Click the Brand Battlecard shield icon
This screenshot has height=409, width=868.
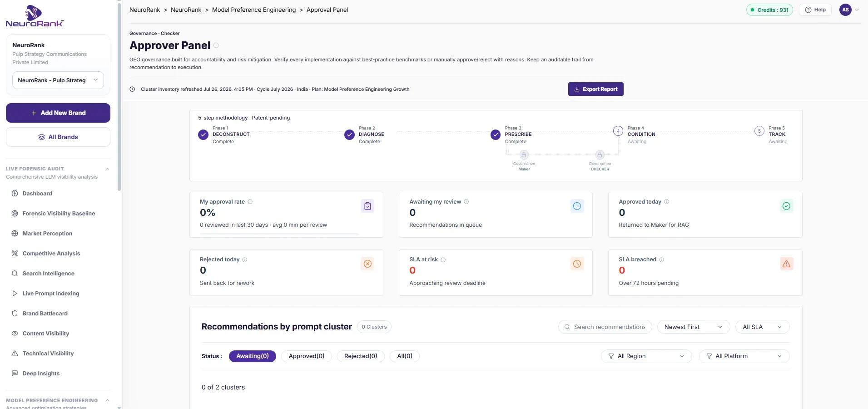(x=15, y=314)
